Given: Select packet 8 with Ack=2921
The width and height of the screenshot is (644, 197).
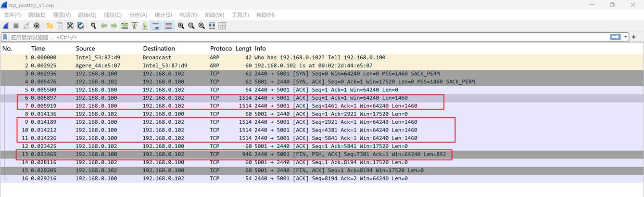Looking at the screenshot, I should click(321, 114).
